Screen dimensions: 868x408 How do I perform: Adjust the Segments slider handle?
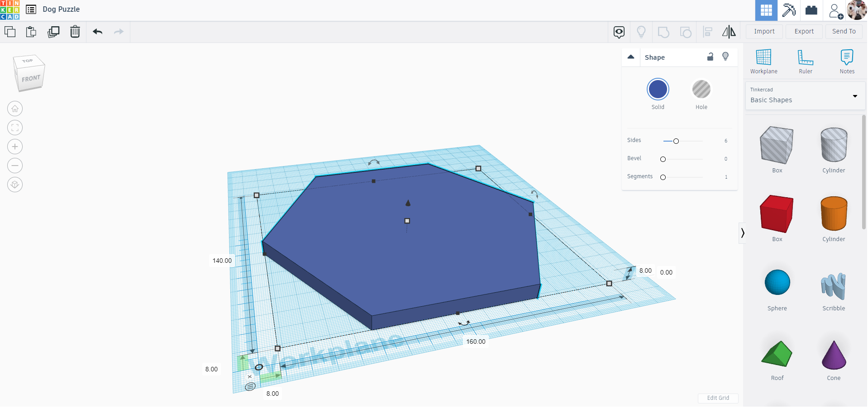[x=663, y=177]
